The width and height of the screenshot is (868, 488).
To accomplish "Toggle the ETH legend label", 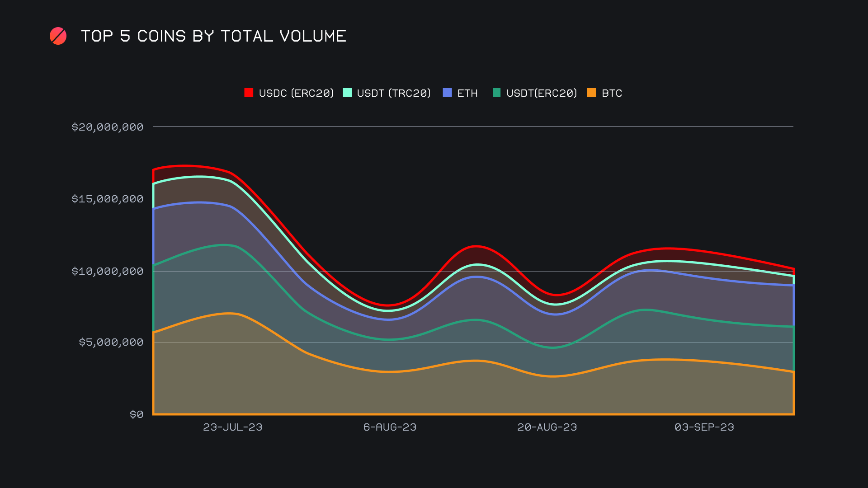I will point(467,93).
